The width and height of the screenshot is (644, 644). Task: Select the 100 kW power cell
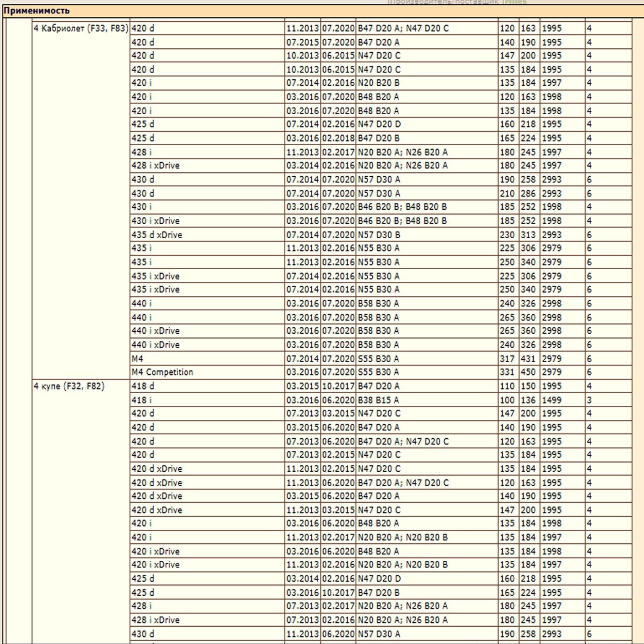point(507,400)
